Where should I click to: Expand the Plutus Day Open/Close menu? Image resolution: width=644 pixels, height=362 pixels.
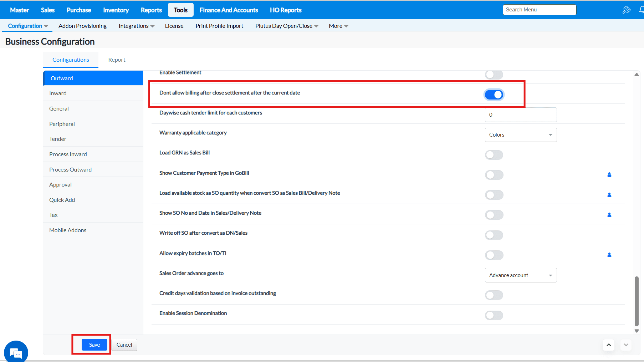pos(286,26)
